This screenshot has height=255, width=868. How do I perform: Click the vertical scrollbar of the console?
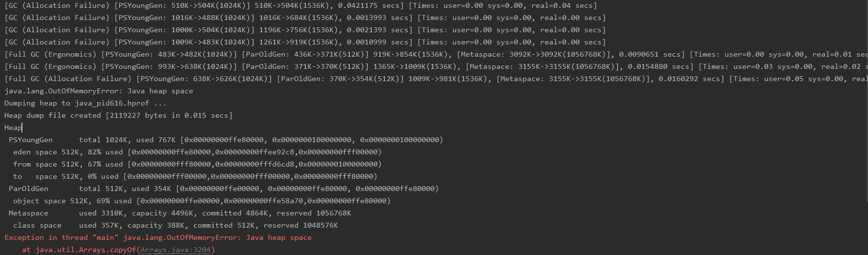coord(866,101)
